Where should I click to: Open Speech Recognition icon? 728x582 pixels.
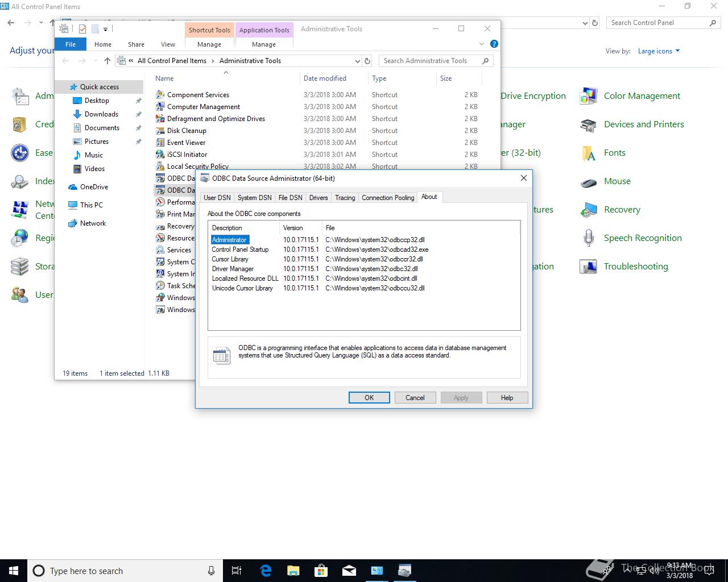point(588,238)
